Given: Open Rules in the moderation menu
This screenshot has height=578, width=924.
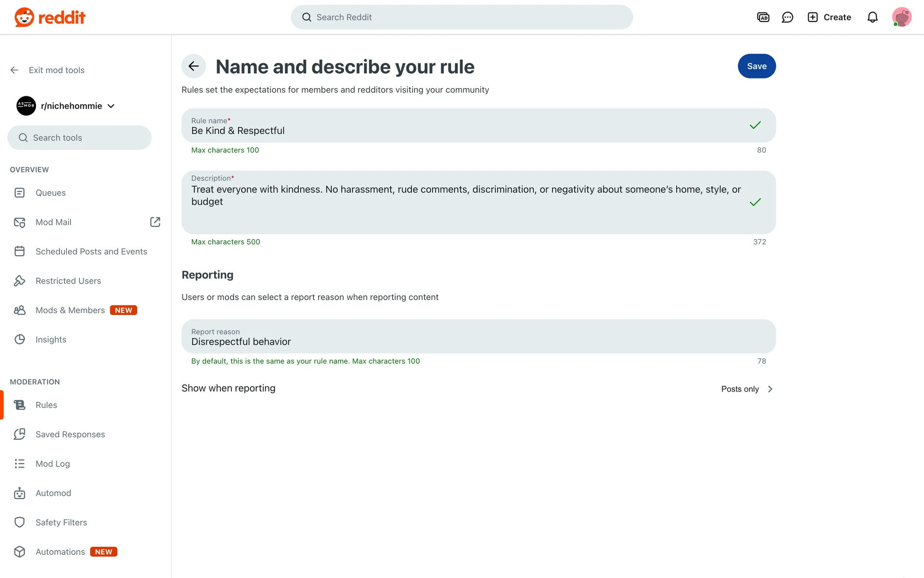Looking at the screenshot, I should click(46, 405).
